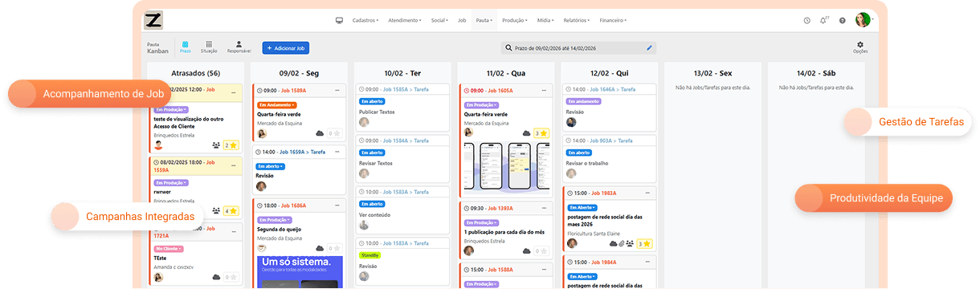The image size is (980, 289).
Task: Click the cloud icon on Job 1721A card
Action: (216, 277)
